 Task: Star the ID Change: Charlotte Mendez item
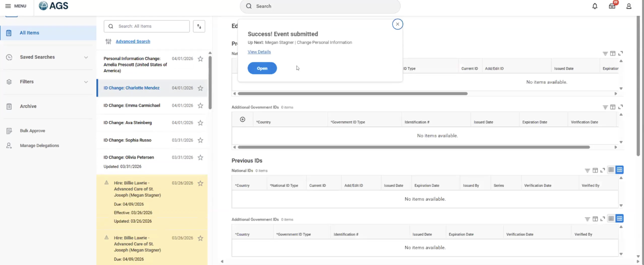click(200, 88)
